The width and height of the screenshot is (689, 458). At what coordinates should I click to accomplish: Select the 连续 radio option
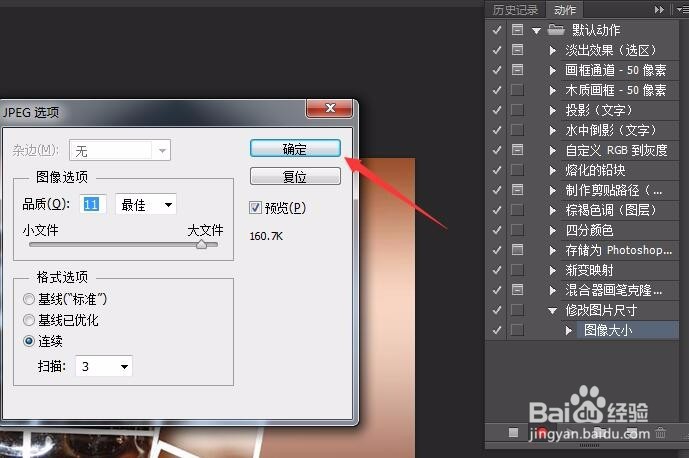[x=29, y=341]
